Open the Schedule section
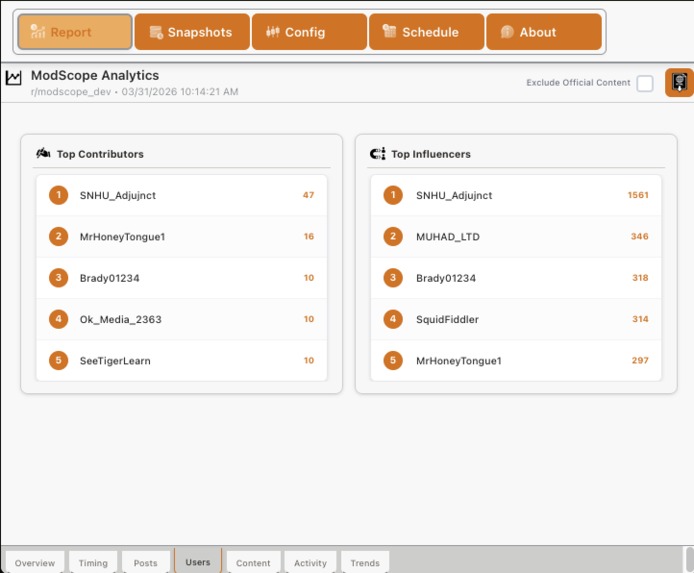Screen dimensions: 694x573 [427, 32]
